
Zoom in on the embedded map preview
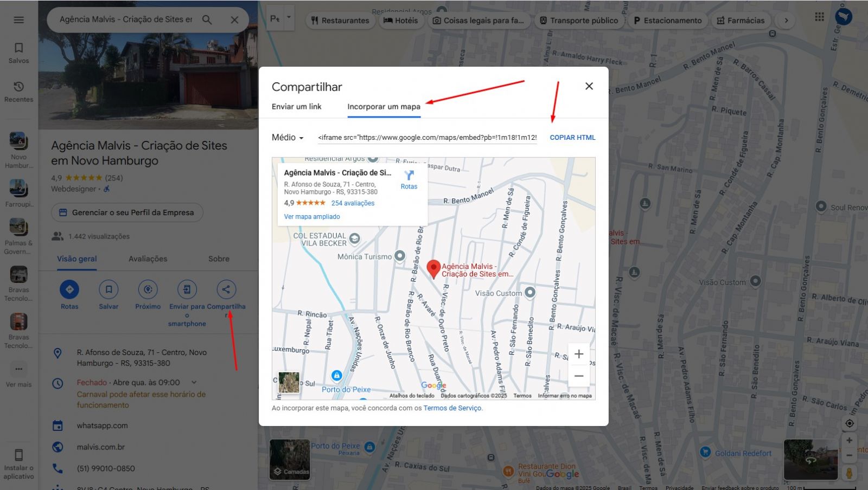tap(579, 354)
